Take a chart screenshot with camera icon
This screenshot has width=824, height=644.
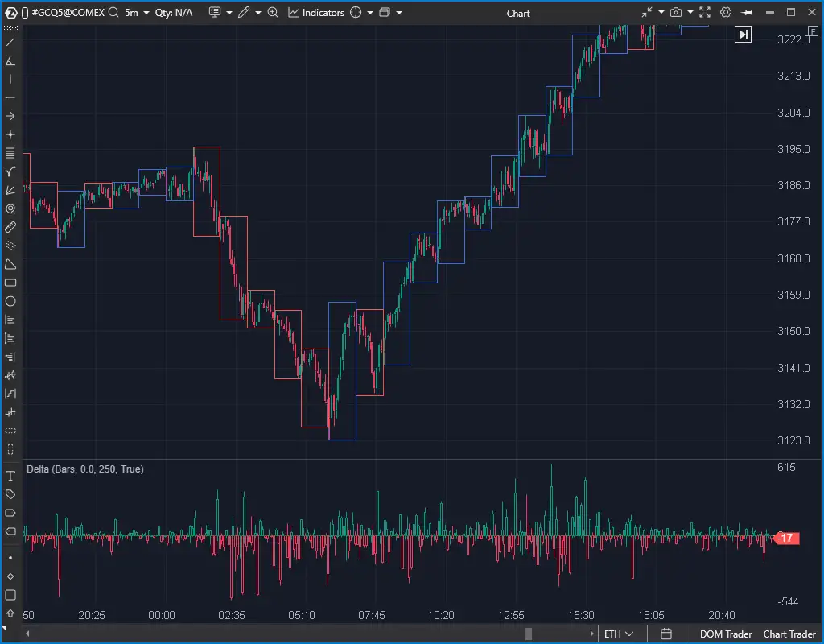tap(676, 13)
